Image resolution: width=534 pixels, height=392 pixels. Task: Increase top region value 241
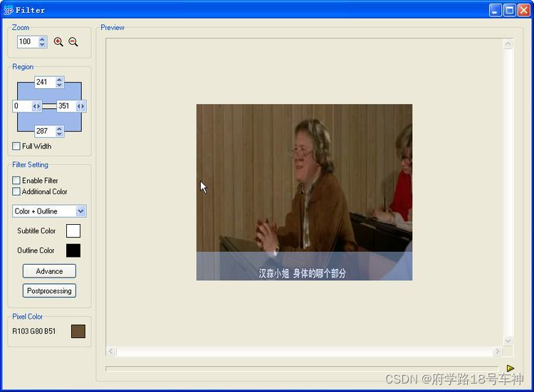[x=60, y=80]
